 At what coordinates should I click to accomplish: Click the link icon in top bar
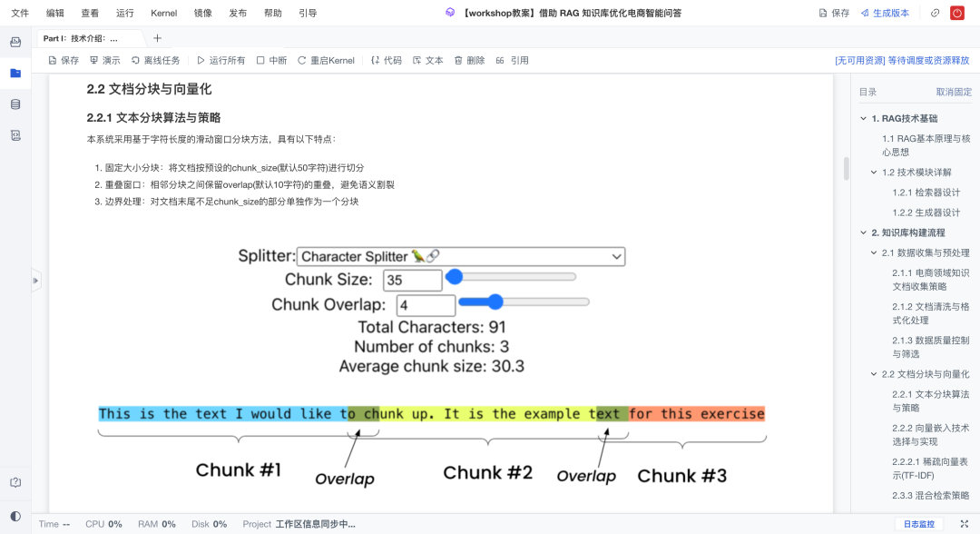click(x=935, y=13)
